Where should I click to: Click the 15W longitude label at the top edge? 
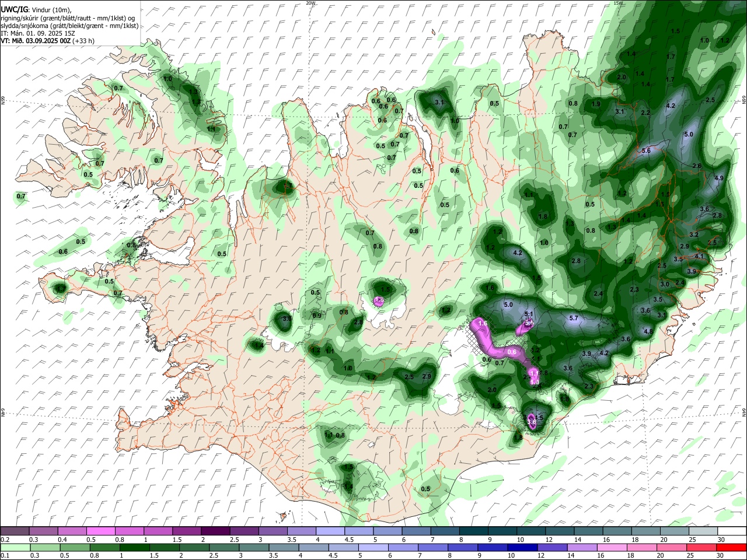coord(618,3)
